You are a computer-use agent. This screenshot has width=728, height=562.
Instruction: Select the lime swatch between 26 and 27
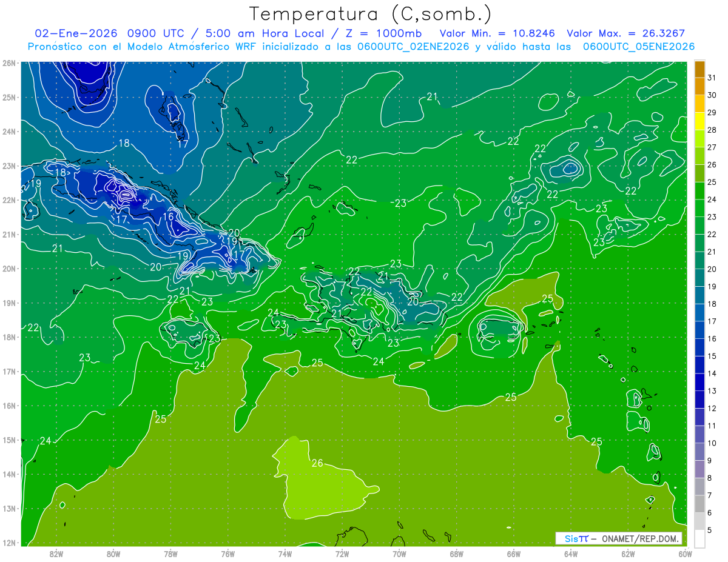700,156
